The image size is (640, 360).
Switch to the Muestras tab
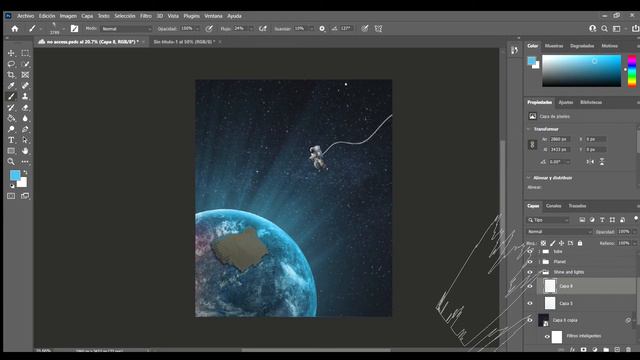(554, 46)
